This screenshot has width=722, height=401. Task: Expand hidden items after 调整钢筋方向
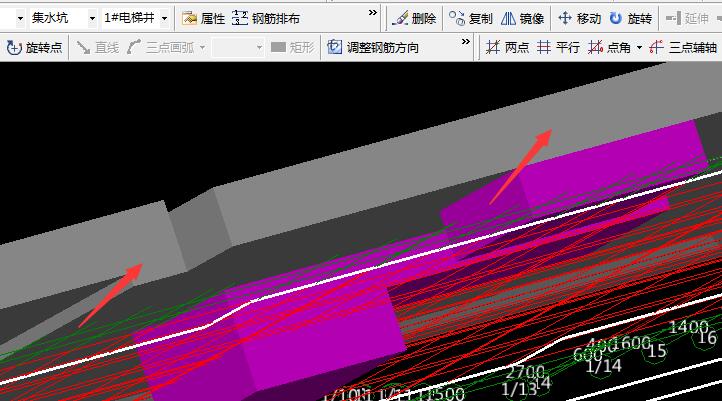pyautogui.click(x=466, y=42)
